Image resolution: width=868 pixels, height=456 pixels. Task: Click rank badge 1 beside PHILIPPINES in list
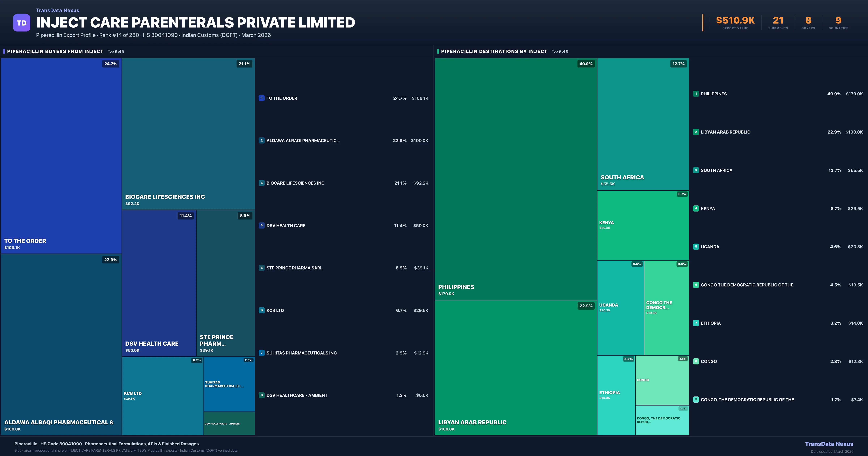coord(696,94)
